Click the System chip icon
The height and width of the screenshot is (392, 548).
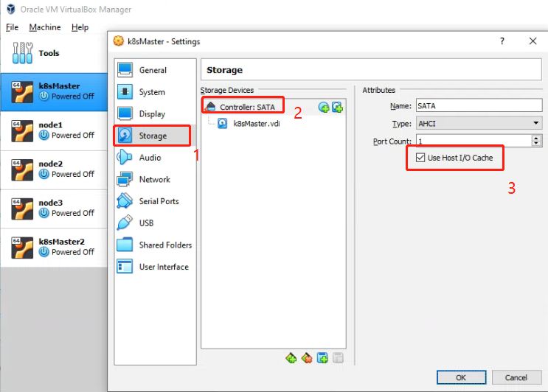(125, 92)
